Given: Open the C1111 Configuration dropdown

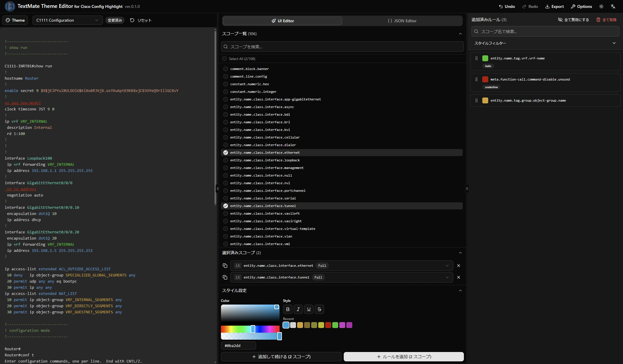Looking at the screenshot, I should (67, 20).
